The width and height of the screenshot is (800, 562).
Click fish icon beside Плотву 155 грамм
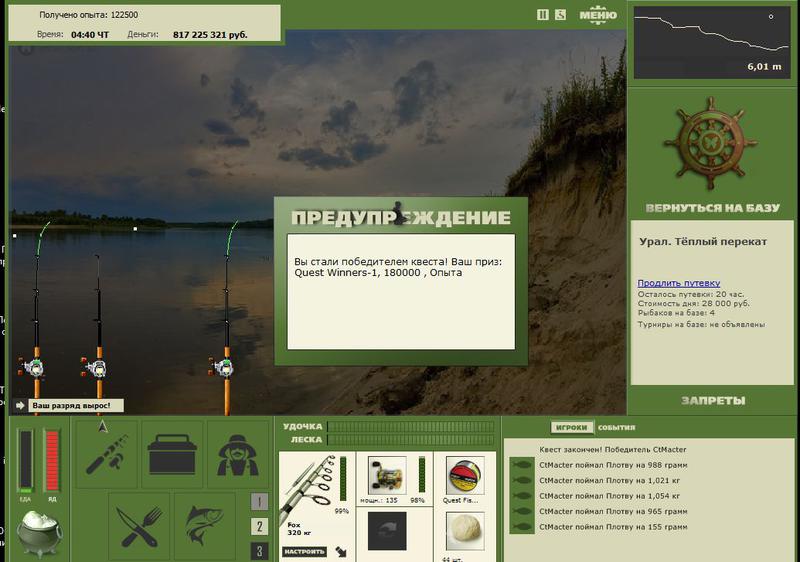[x=522, y=526]
